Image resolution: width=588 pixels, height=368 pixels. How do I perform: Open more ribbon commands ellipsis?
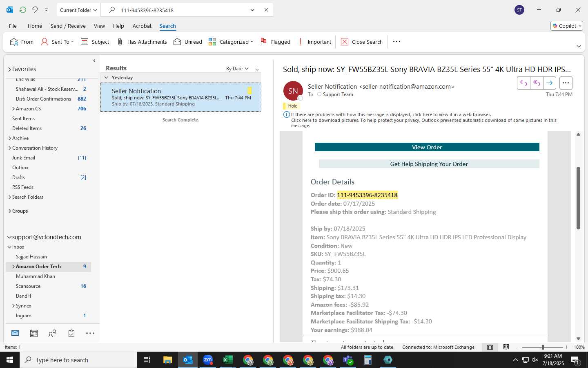point(396,42)
